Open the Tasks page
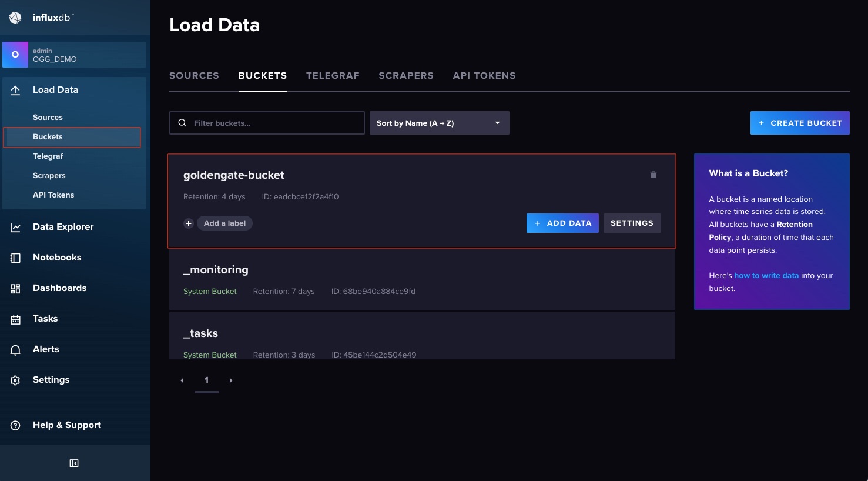Viewport: 868px width, 481px height. 45,319
